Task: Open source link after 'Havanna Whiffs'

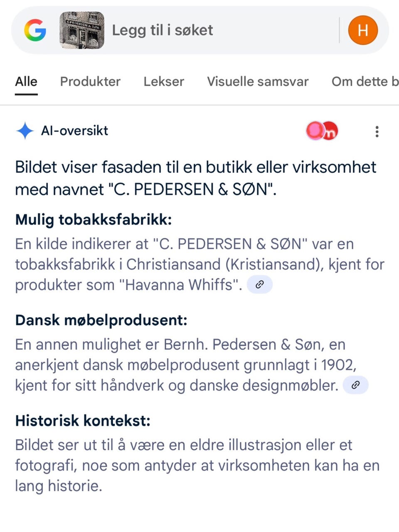Action: 260,285
